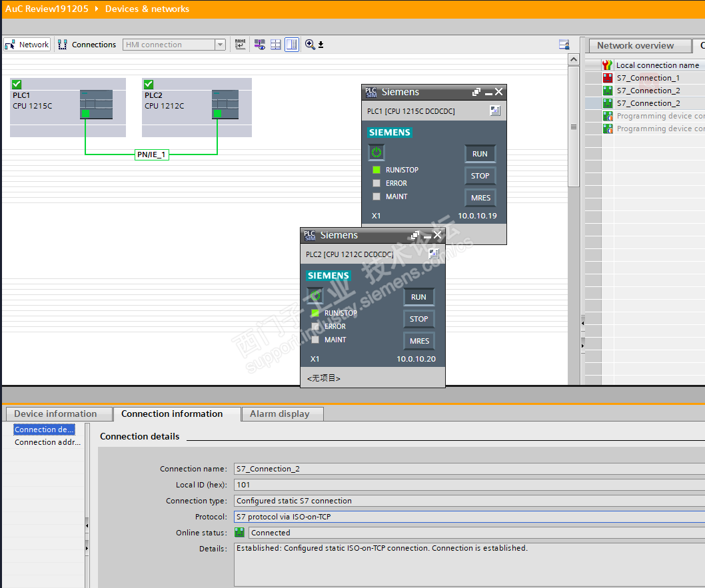This screenshot has height=588, width=705.
Task: Select Connection addresses tree item
Action: click(48, 442)
